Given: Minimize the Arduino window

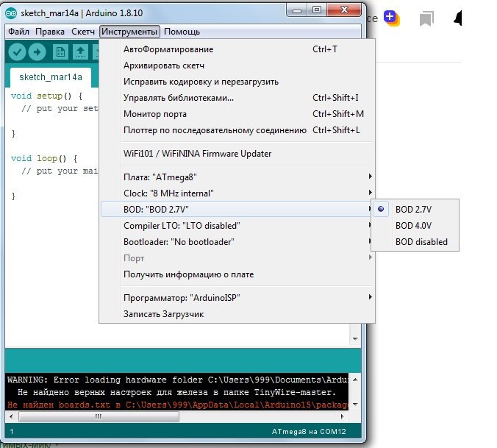Looking at the screenshot, I should [x=297, y=10].
